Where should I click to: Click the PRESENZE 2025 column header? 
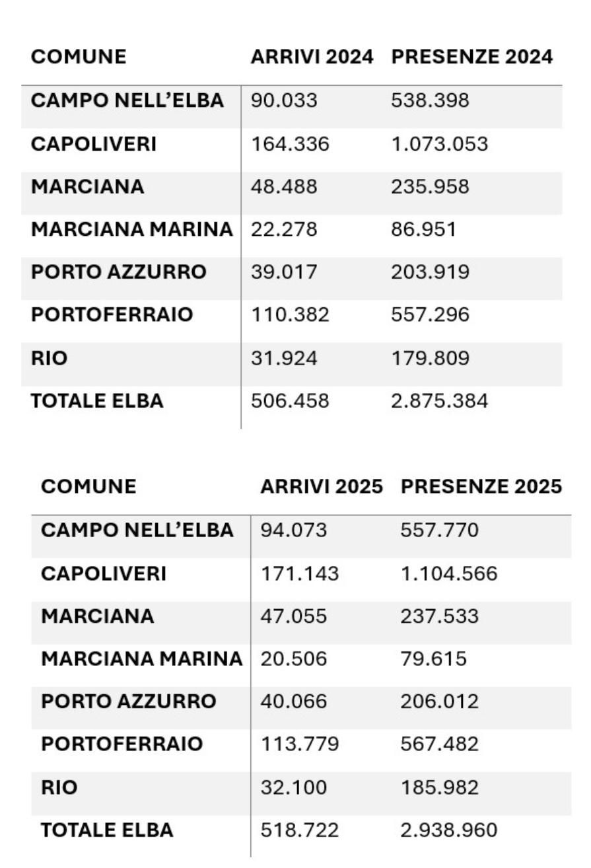[x=481, y=487]
